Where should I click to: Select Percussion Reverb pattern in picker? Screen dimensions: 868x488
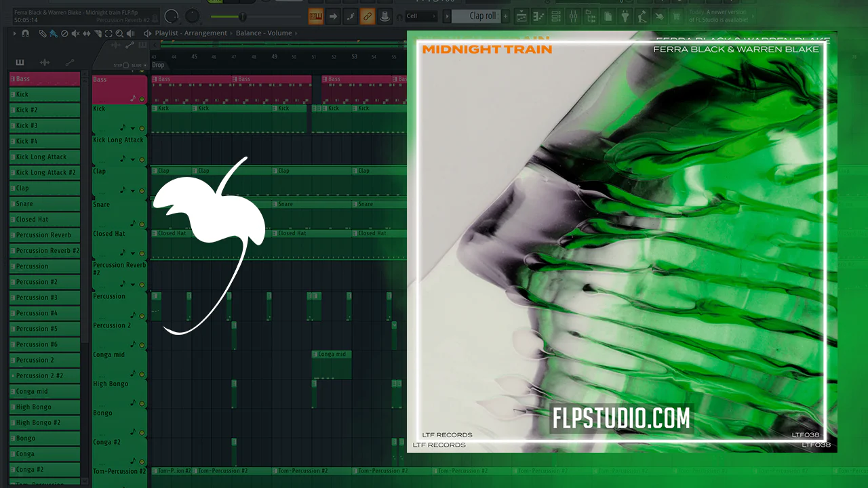45,235
